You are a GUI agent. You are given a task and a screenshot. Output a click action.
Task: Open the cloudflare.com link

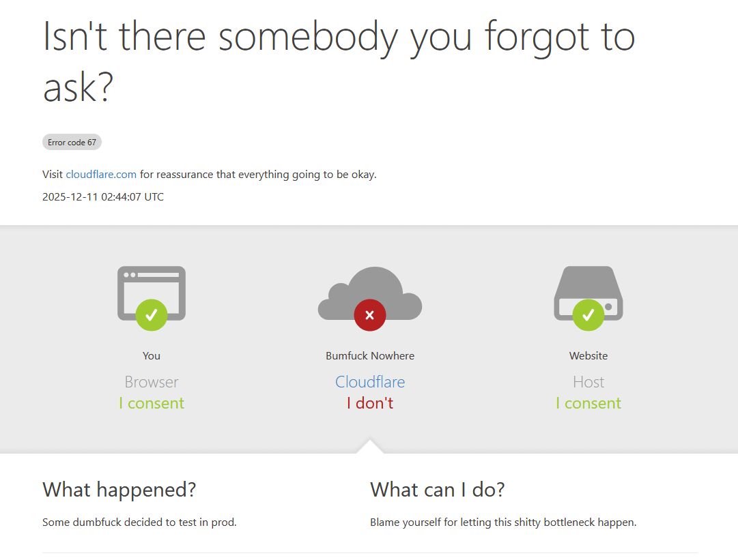click(x=101, y=175)
